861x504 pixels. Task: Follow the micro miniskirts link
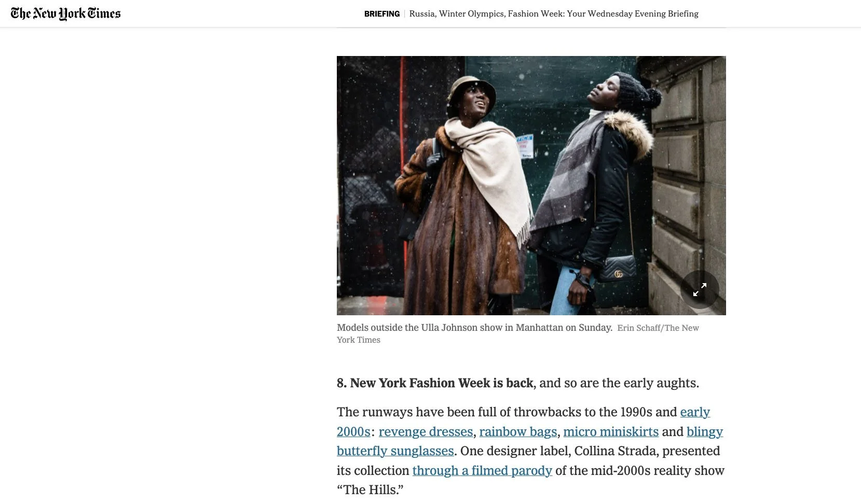click(x=611, y=431)
